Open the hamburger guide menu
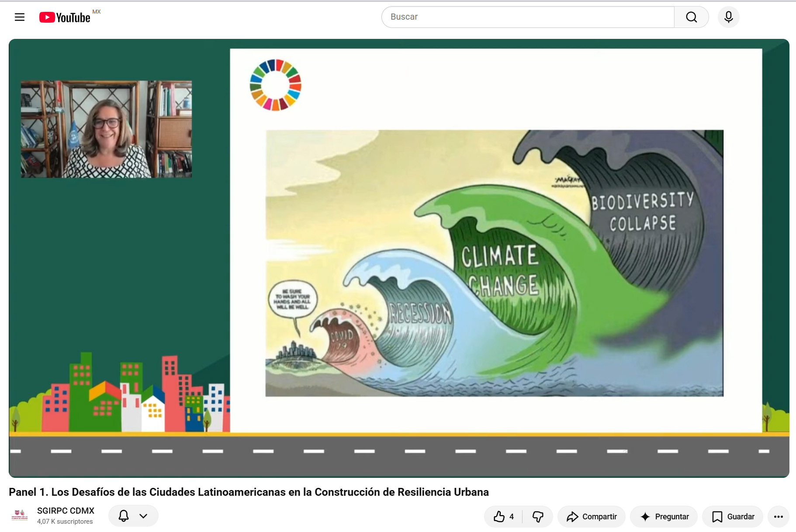796x532 pixels. pos(20,17)
